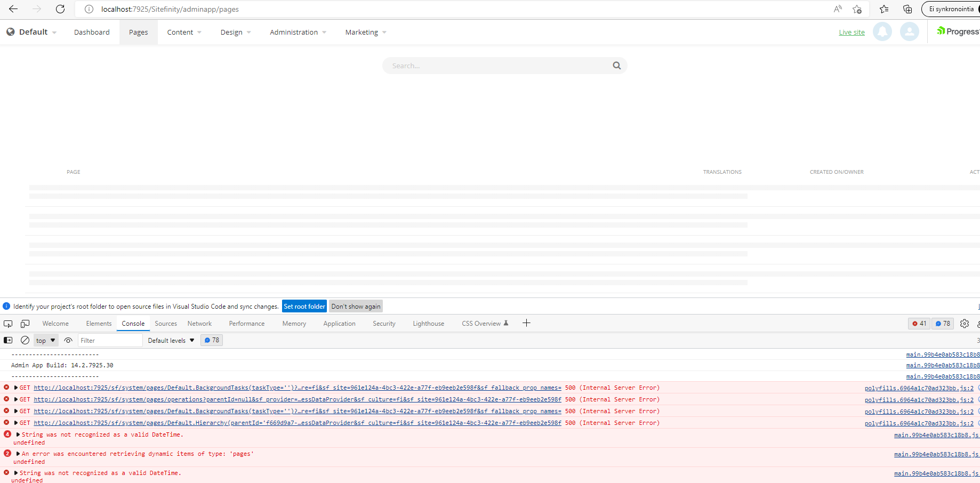
Task: Open the top JavaScript context dropdown
Action: [46, 340]
